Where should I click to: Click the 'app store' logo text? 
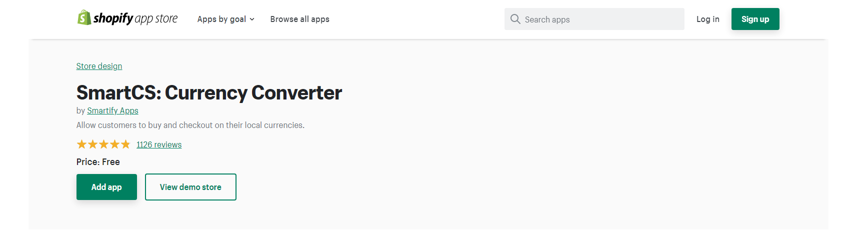156,19
